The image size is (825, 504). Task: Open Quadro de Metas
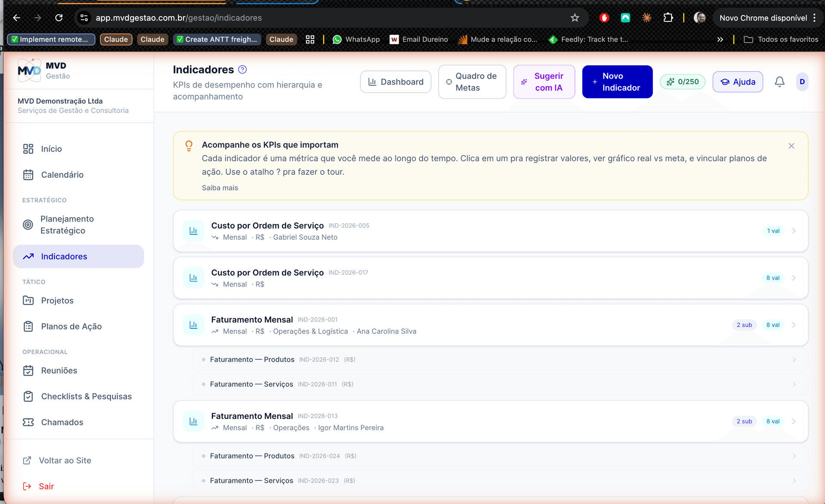pos(472,82)
